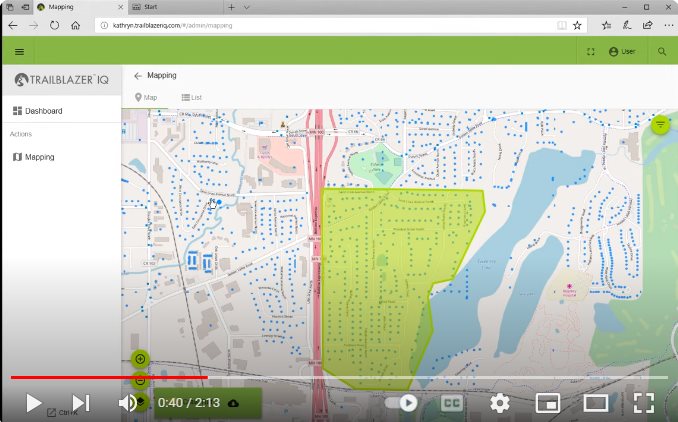
Task: Open Mapping under Actions sidebar
Action: (39, 157)
